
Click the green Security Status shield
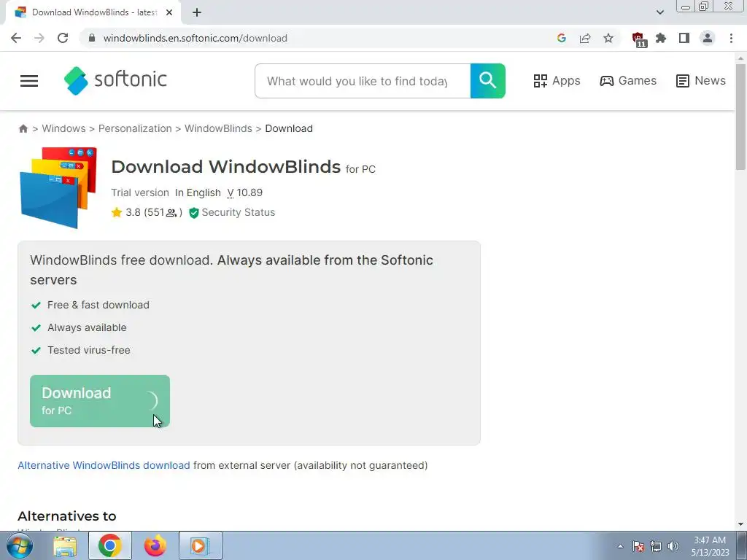tap(194, 213)
